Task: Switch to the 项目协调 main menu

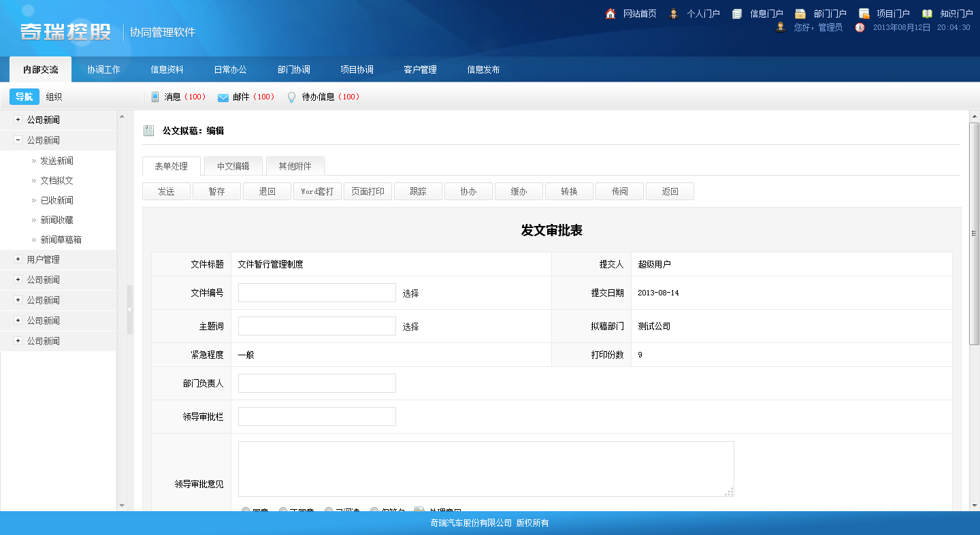Action: 357,69
